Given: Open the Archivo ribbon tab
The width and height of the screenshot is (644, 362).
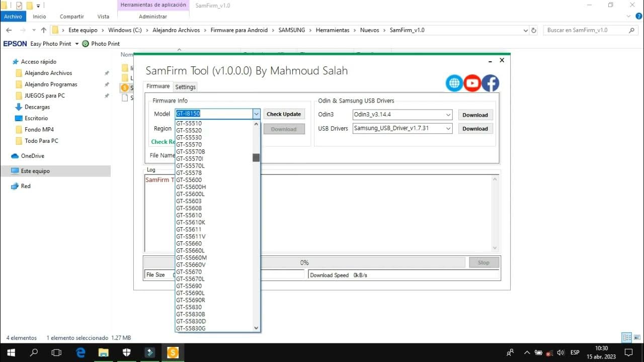Looking at the screenshot, I should [x=13, y=17].
